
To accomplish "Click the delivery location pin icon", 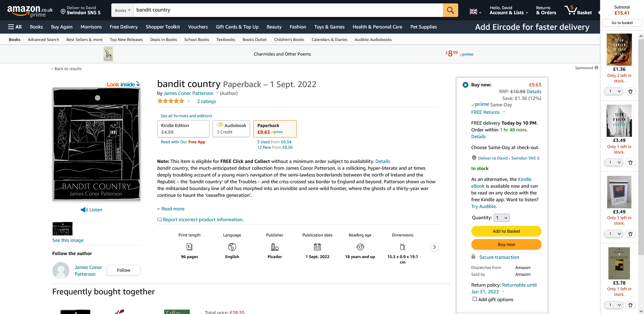I will point(63,12).
